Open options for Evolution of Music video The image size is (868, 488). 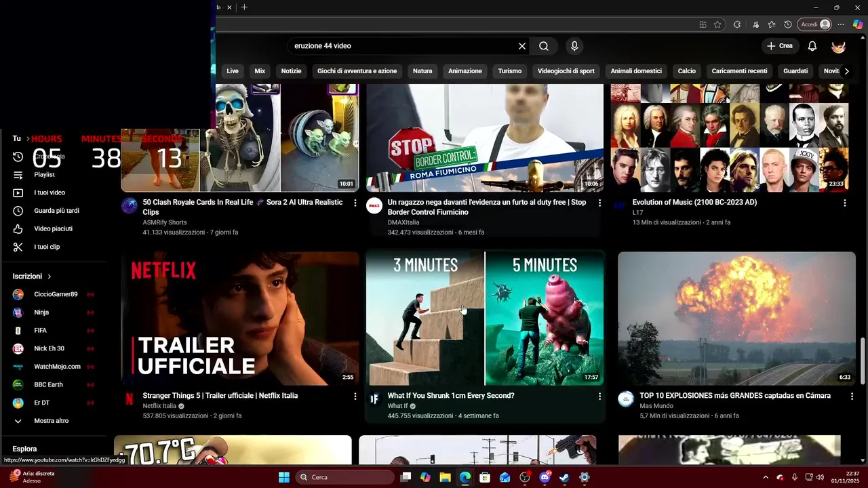(845, 203)
